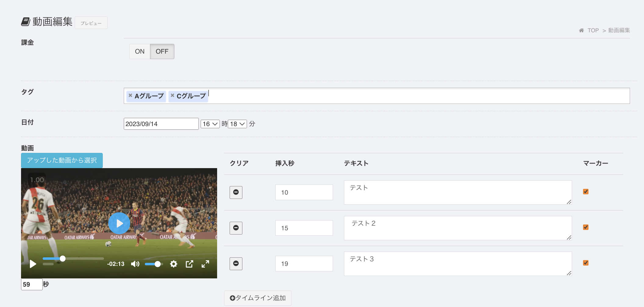The image size is (644, 307).
Task: Click the resize grip of テスト text area
Action: click(x=569, y=202)
